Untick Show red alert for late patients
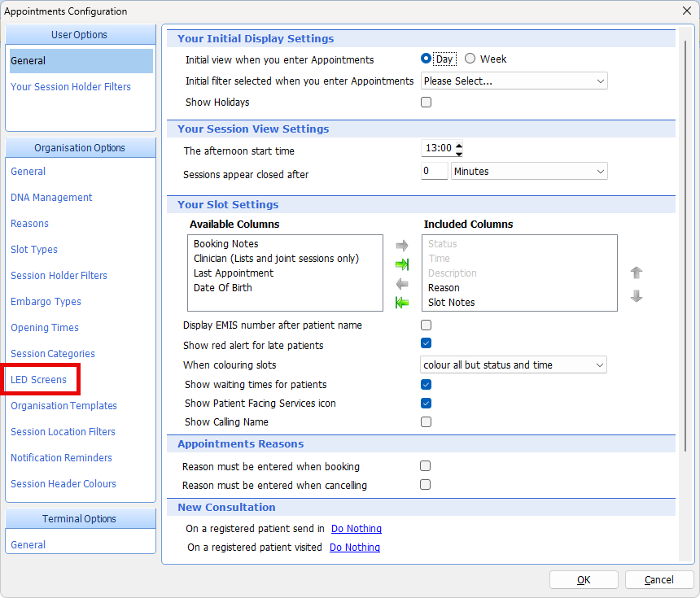The width and height of the screenshot is (700, 598). (426, 343)
